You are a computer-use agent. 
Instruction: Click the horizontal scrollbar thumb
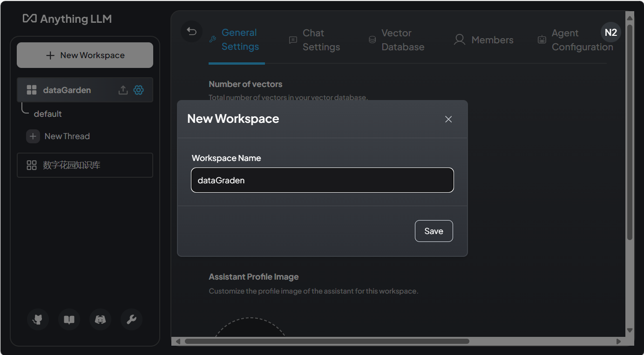(x=327, y=342)
